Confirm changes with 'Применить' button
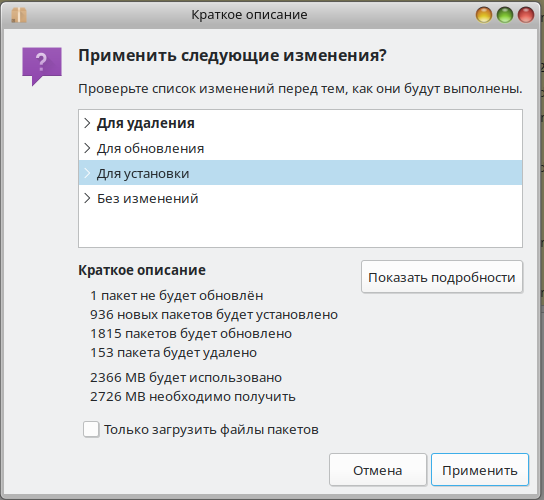 coord(480,470)
